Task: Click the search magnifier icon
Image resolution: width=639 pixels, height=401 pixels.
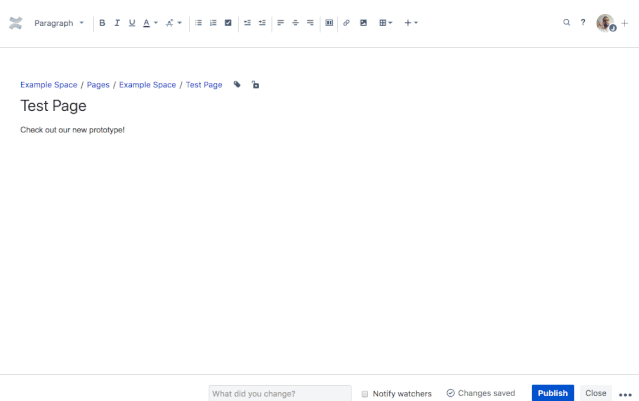Action: 566,22
